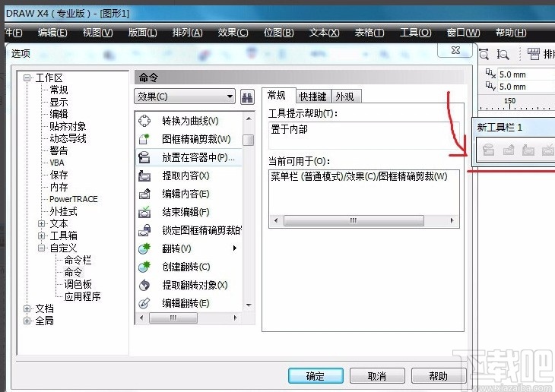Open the 位图(B) menu

pyautogui.click(x=278, y=33)
